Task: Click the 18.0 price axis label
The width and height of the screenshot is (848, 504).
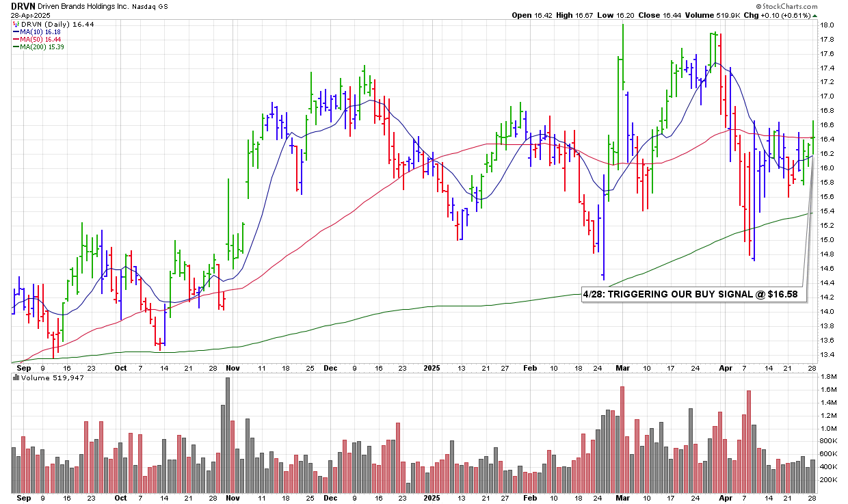Action: pyautogui.click(x=826, y=25)
